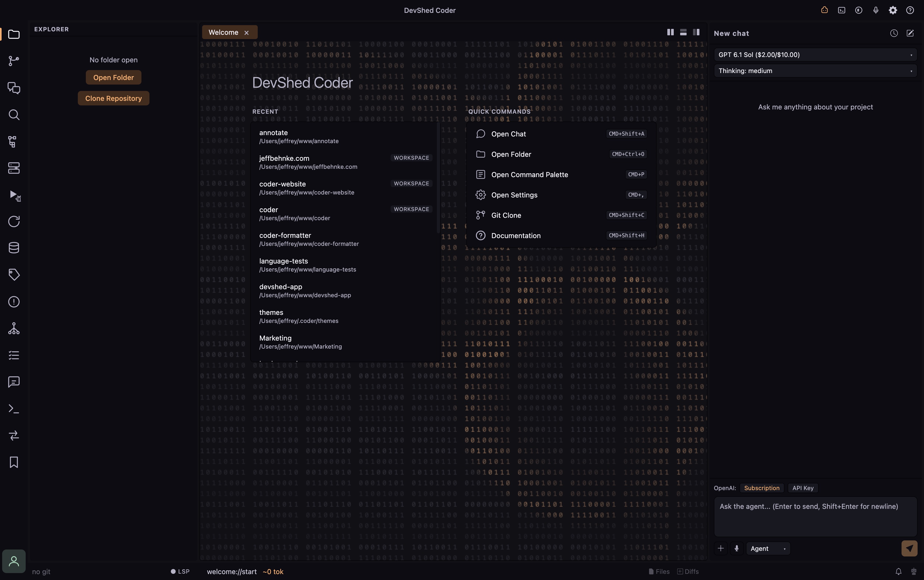Choose Documentation quick command

tap(561, 235)
